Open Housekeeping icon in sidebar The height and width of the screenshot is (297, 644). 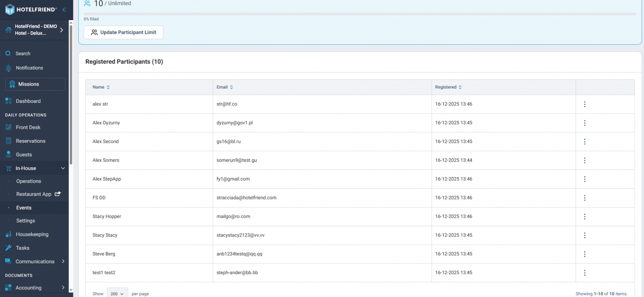pos(8,234)
